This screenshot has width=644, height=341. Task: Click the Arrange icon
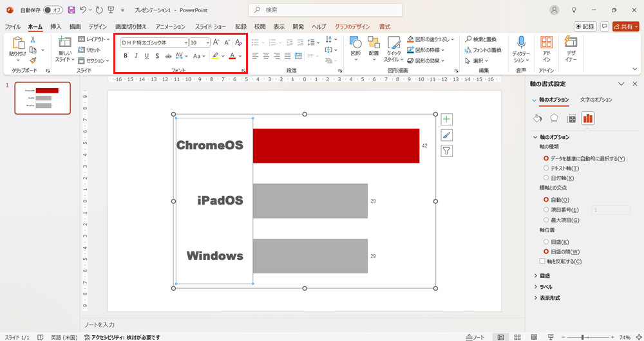(x=374, y=42)
